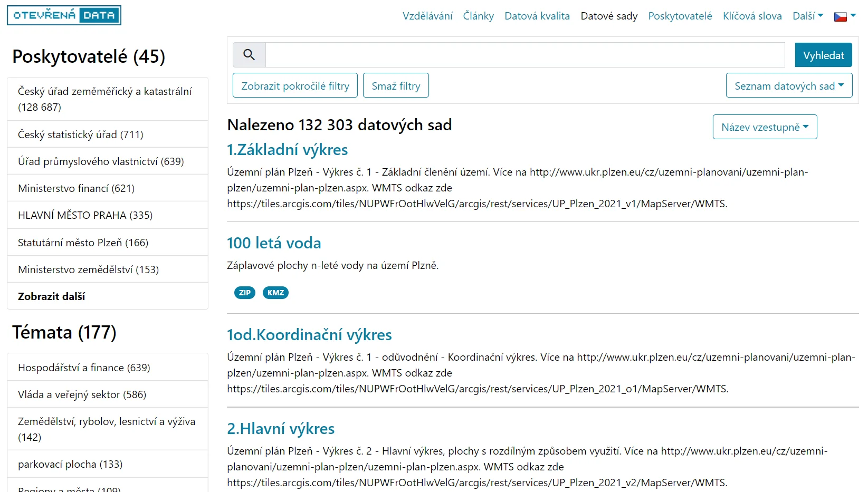Click the ZIP format badge
Viewport: 868px width, 492px height.
coord(244,293)
